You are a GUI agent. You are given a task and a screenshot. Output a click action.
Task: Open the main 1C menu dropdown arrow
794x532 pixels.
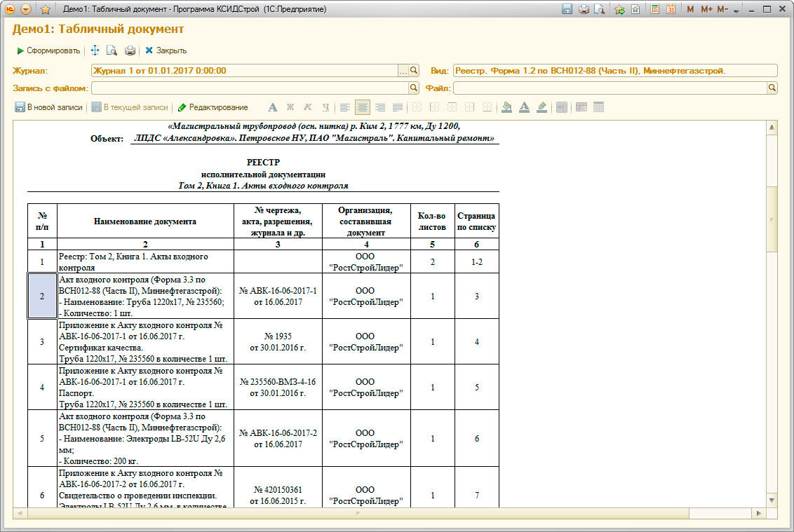click(26, 9)
